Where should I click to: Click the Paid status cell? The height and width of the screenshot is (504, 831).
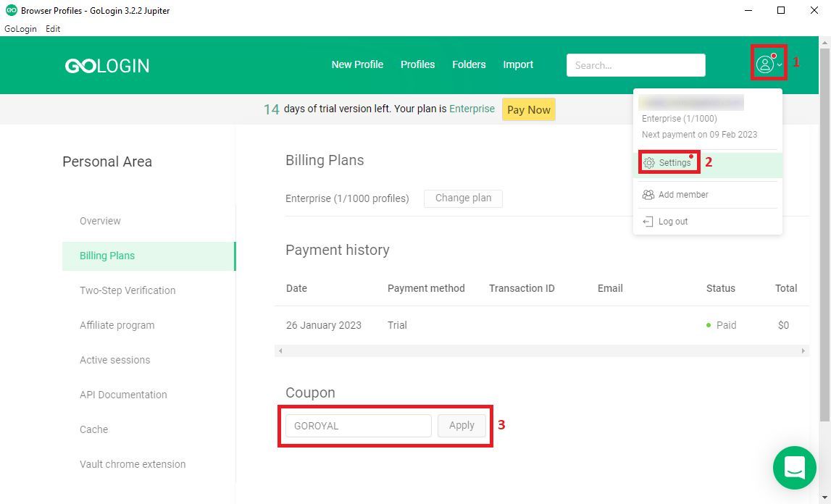(722, 325)
